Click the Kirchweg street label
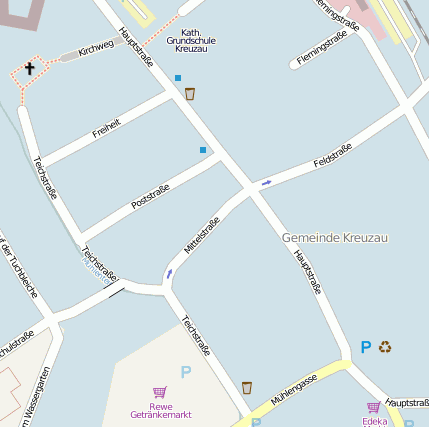The image size is (429, 427). point(96,49)
